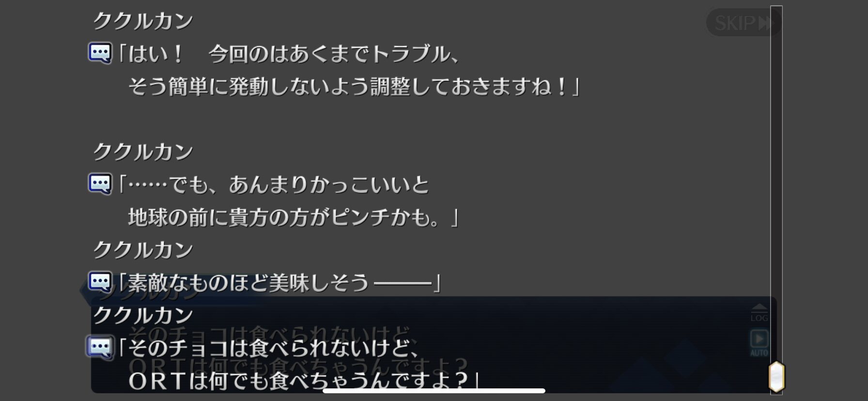Click speech bubble icon beside 「素敵なものほど line
The height and width of the screenshot is (401, 868).
[100, 281]
